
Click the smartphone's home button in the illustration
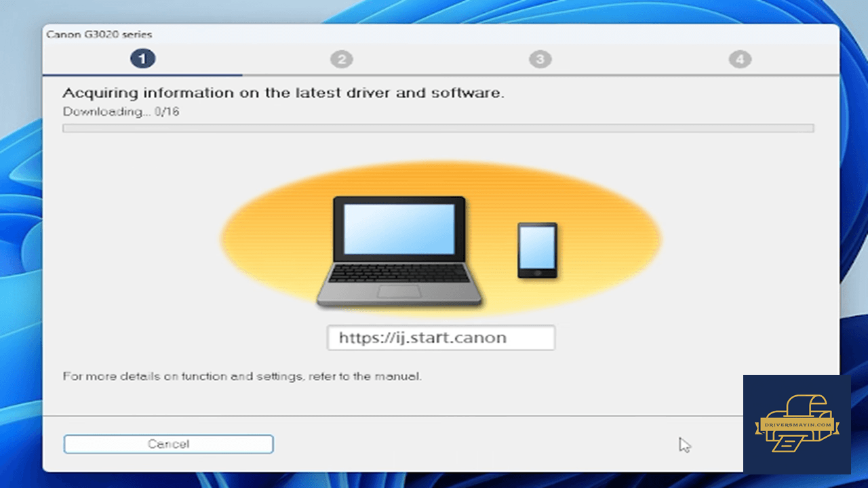pyautogui.click(x=537, y=272)
